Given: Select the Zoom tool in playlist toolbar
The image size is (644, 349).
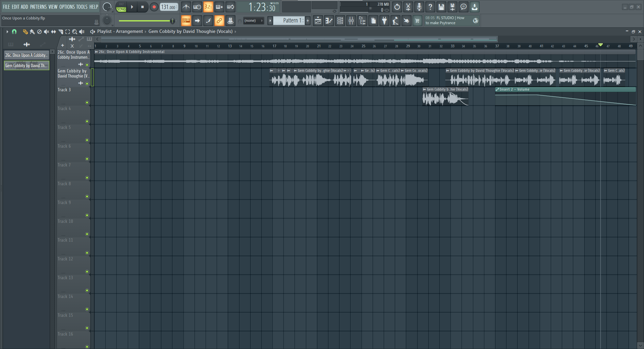Looking at the screenshot, I should (74, 32).
